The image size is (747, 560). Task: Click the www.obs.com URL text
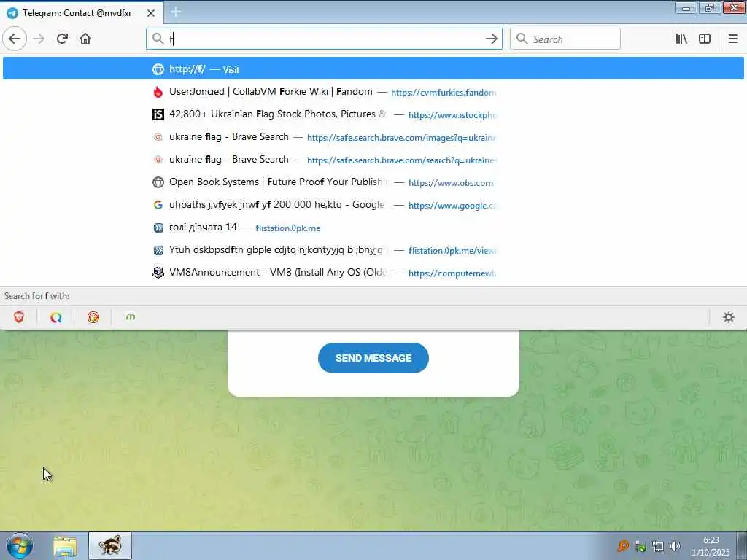[x=451, y=183]
